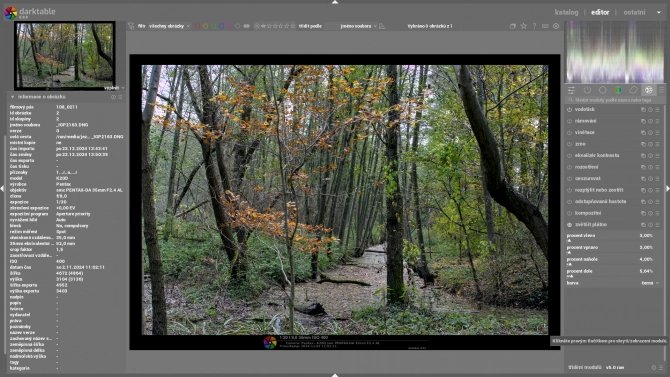This screenshot has width=670, height=377.
Task: Toggle the green color label filter
Action: pyautogui.click(x=214, y=26)
